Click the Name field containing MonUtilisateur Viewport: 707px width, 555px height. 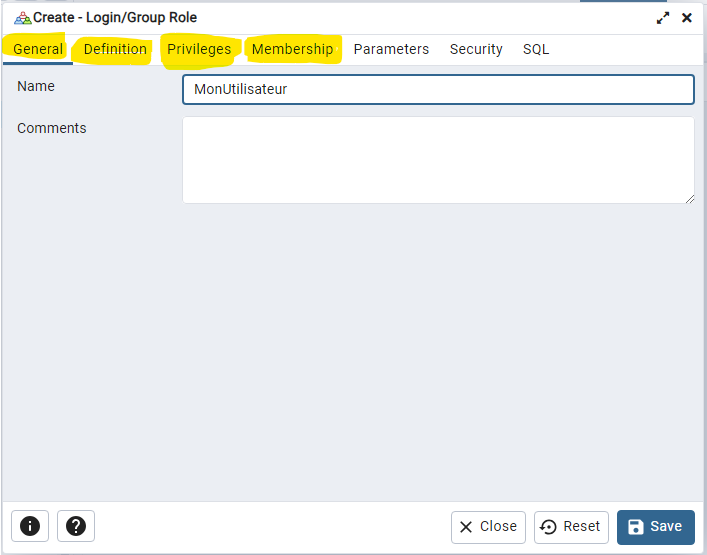438,89
